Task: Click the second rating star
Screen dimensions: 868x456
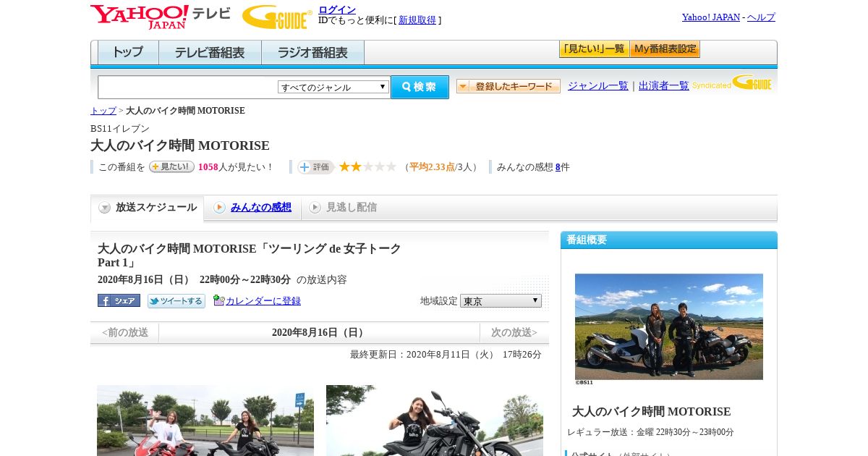Action: [356, 166]
